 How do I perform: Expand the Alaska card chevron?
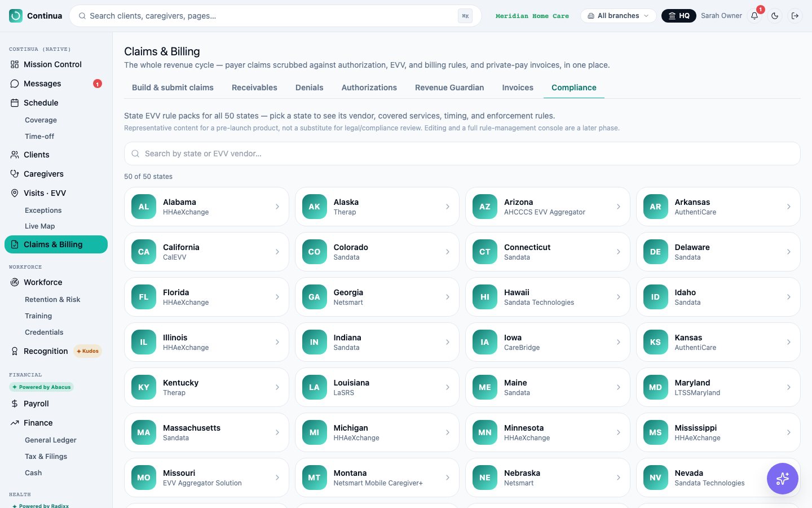(x=448, y=207)
